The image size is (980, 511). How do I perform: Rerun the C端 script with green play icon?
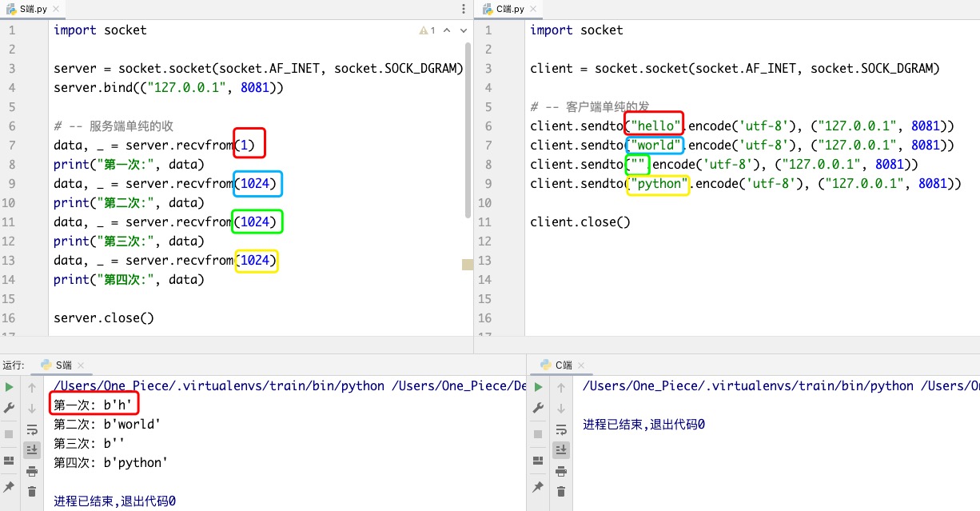538,387
